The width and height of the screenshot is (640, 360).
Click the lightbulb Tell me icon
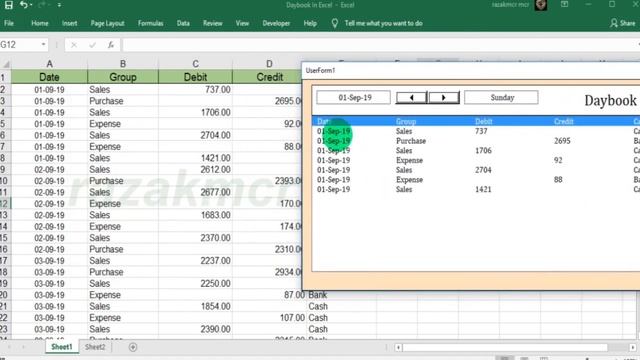(x=335, y=23)
